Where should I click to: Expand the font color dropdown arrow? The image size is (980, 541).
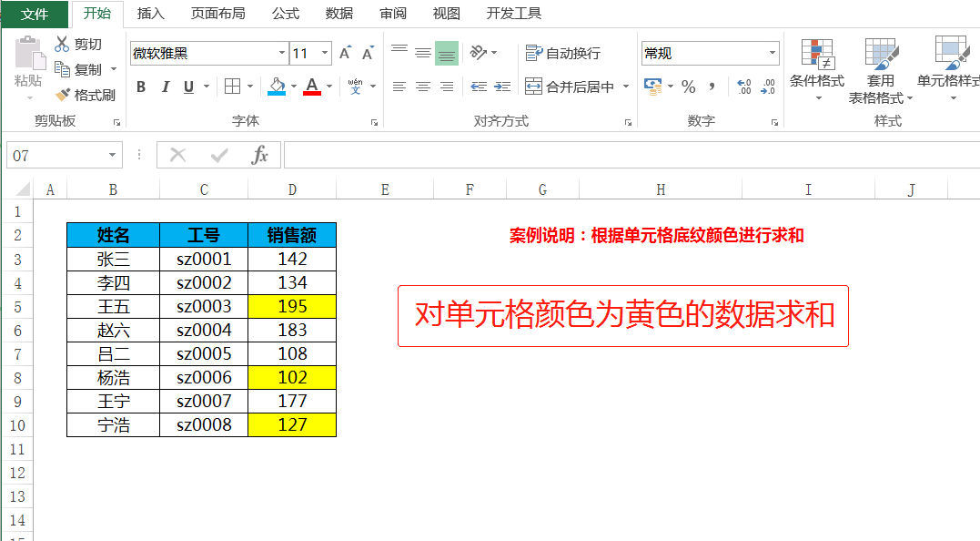click(x=329, y=87)
